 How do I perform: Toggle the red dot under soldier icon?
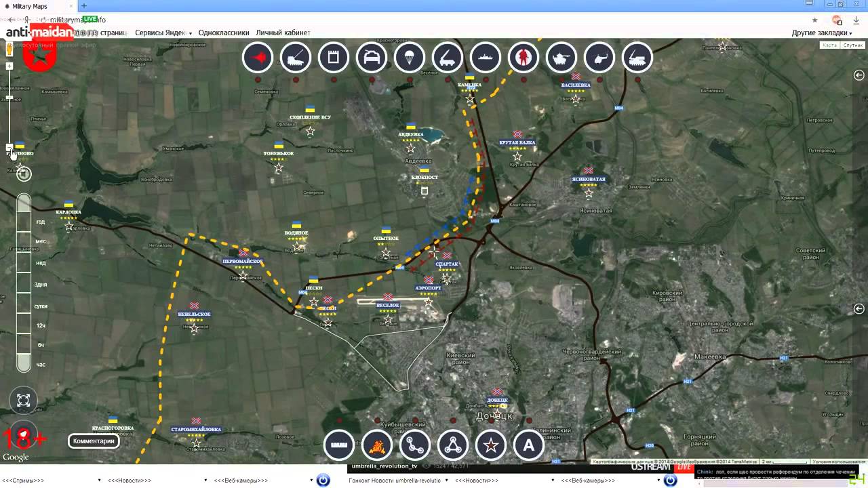(524, 80)
